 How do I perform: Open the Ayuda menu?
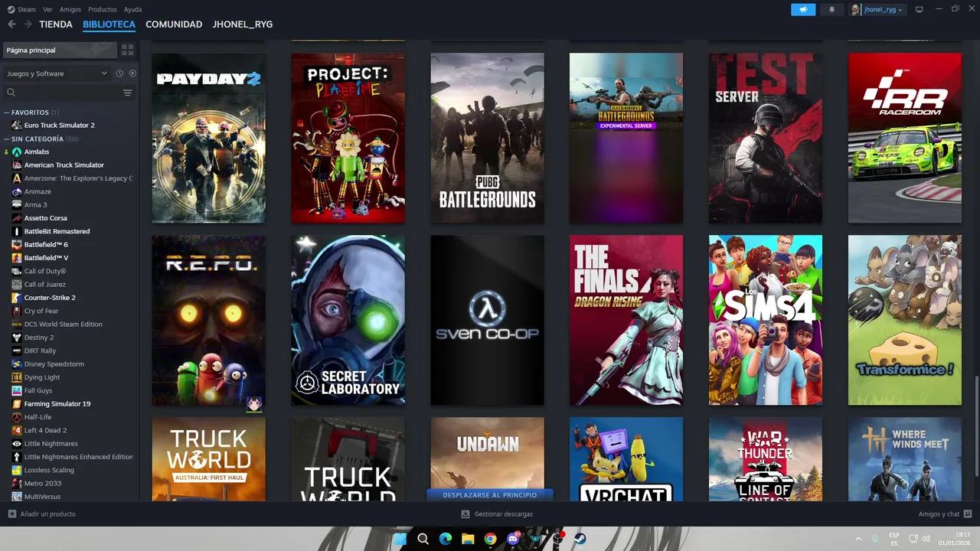(x=132, y=9)
